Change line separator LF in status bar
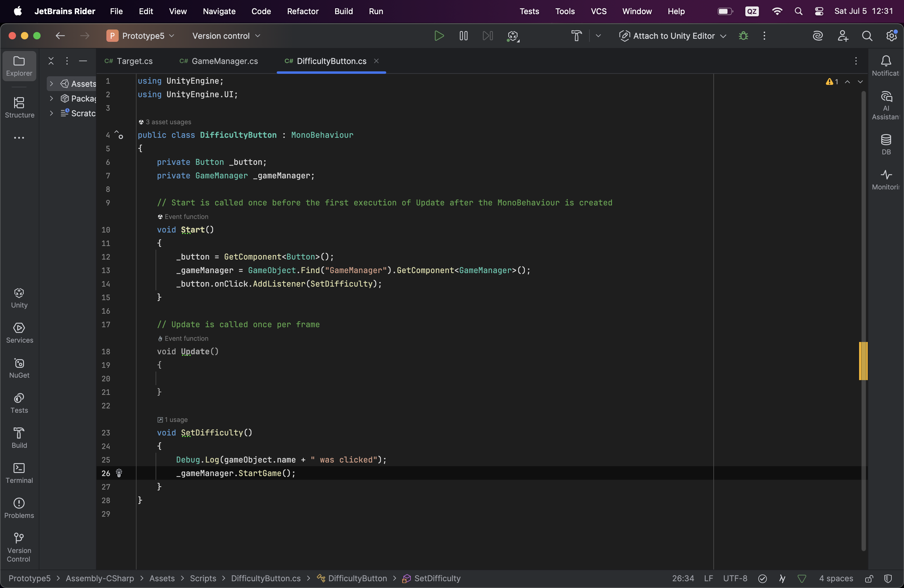The width and height of the screenshot is (904, 588). [708, 578]
